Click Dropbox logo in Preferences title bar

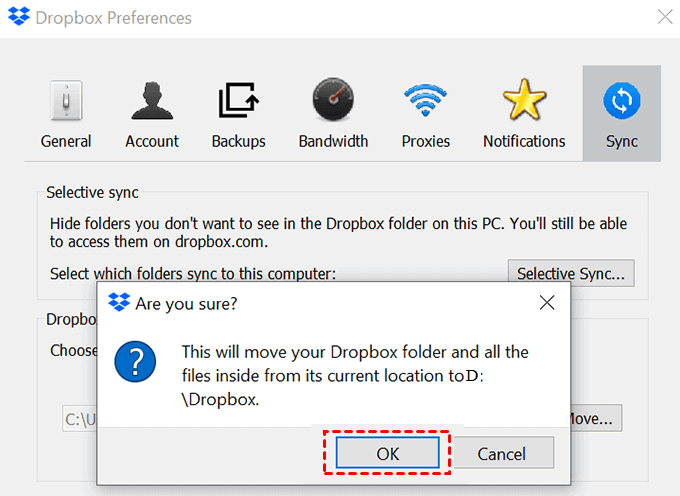[x=19, y=18]
